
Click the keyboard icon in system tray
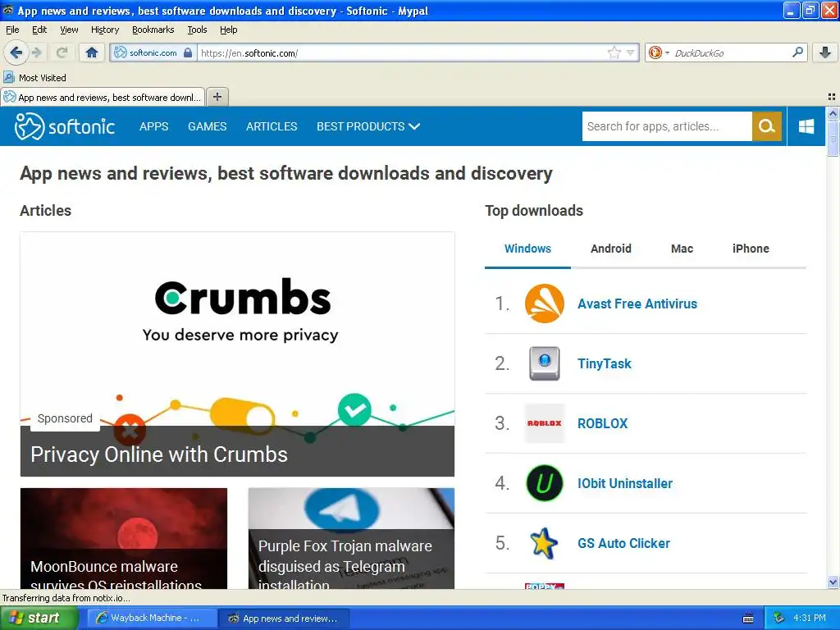(748, 619)
